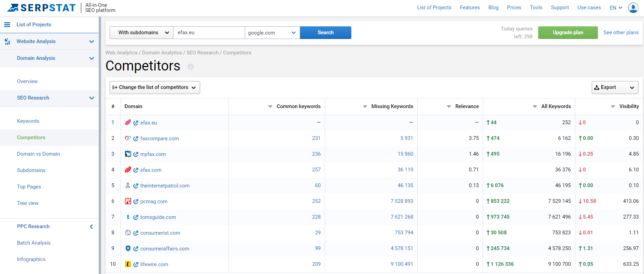Open Top Pages in sidebar
This screenshot has width=644, height=274.
coord(29,187)
